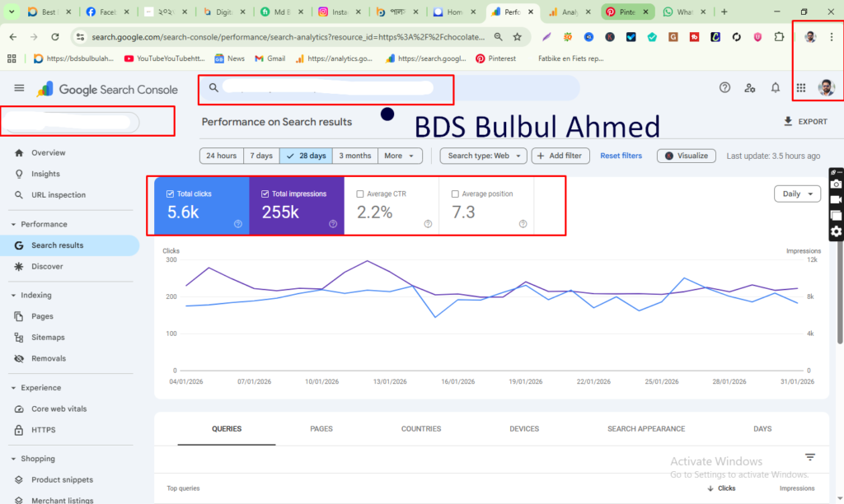Switch to the COUNTRIES tab

coord(421,428)
